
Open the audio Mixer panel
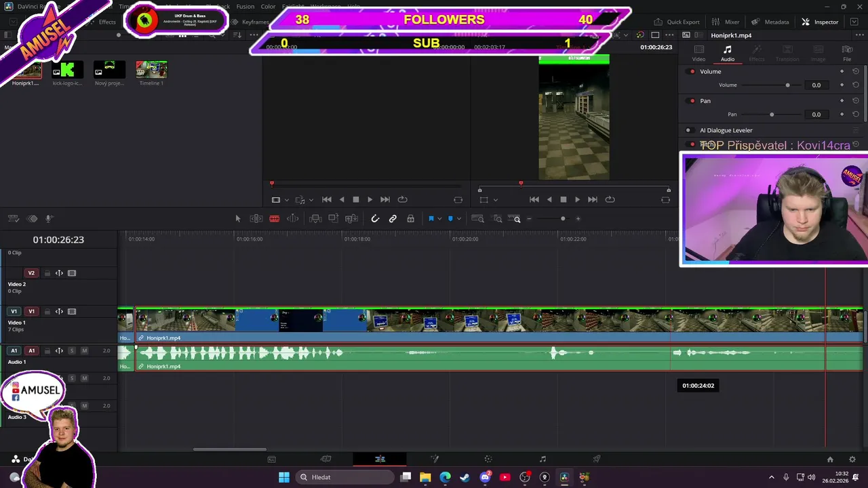pos(726,22)
